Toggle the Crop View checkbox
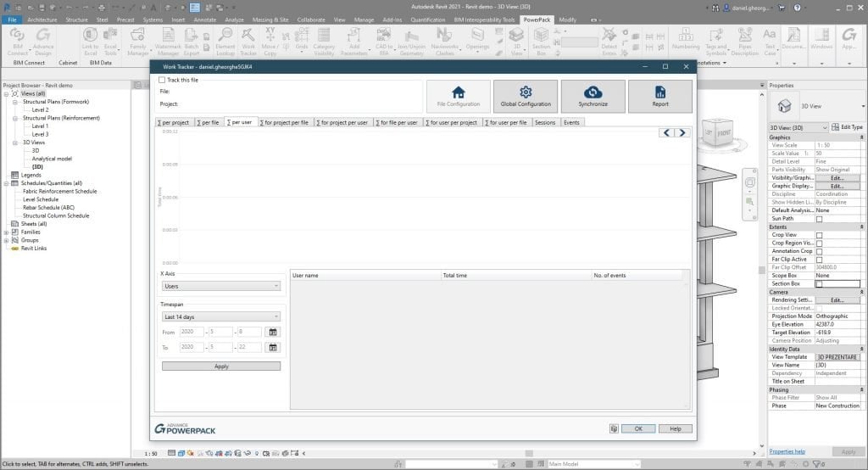Screen dimensions: 868x470 pos(820,235)
